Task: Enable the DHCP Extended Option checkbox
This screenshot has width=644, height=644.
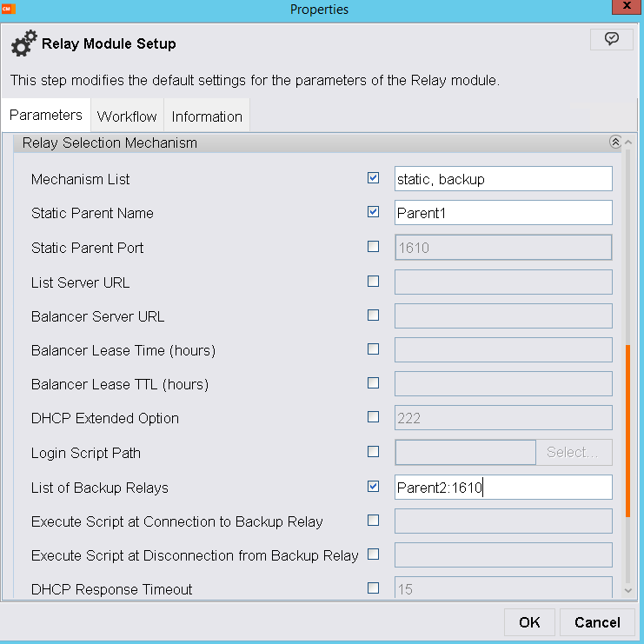Action: tap(374, 417)
